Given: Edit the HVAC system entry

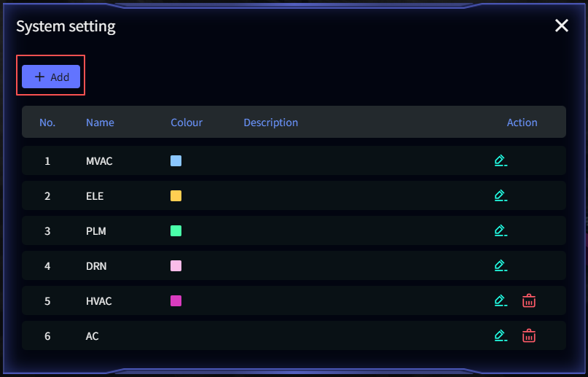Looking at the screenshot, I should point(500,300).
